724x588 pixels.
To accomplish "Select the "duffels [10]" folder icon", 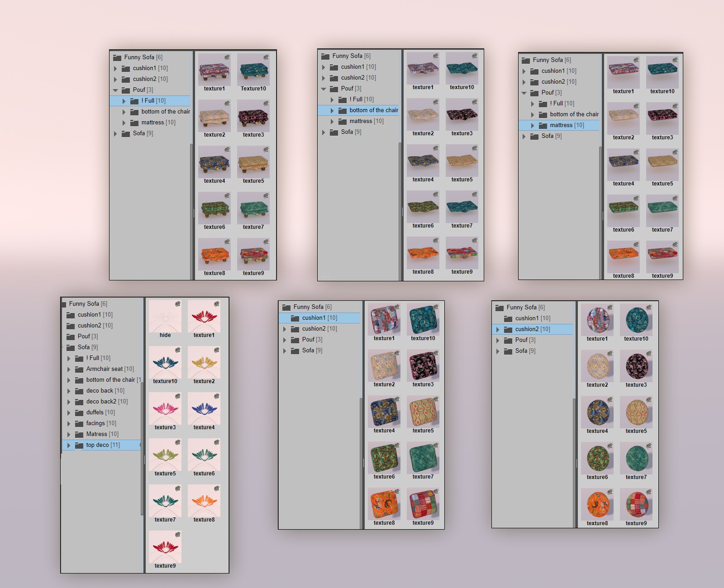I will 79,413.
